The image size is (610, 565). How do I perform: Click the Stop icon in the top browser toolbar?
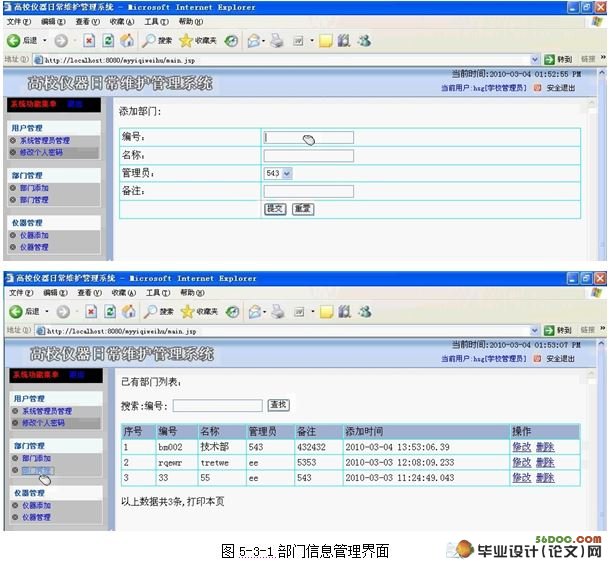coord(89,41)
